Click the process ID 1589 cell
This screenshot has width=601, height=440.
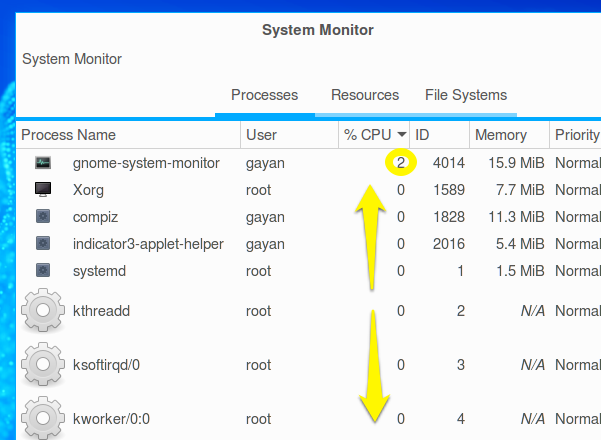click(448, 190)
